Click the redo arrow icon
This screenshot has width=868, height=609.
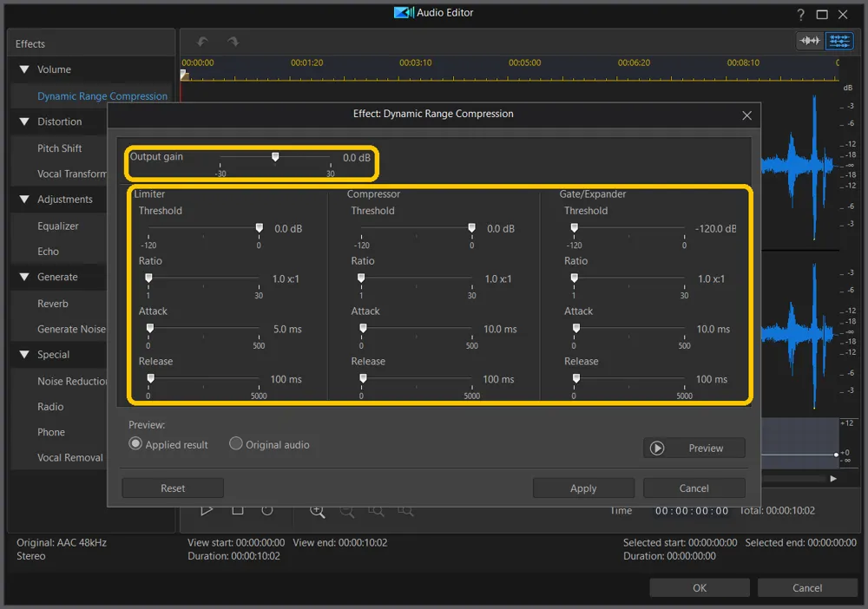[233, 42]
